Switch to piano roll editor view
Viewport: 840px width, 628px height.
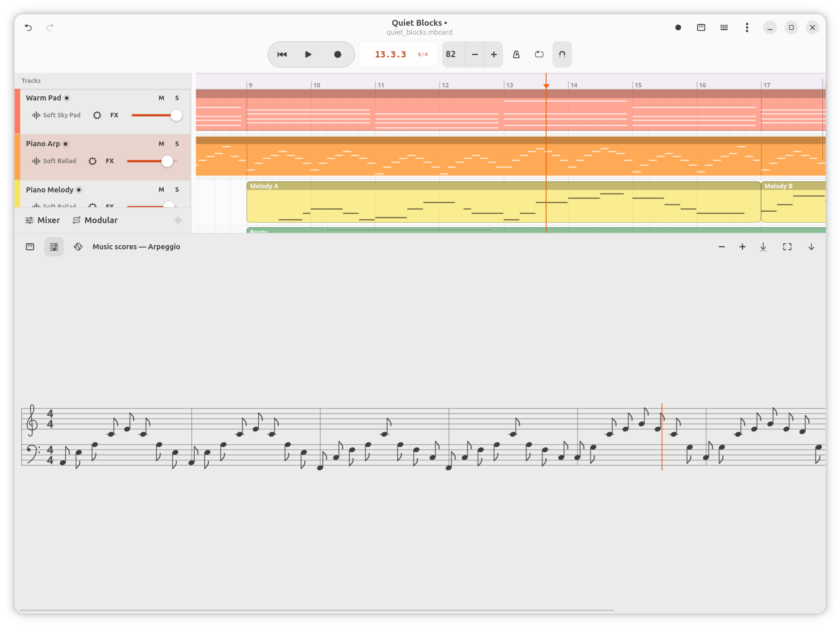click(x=30, y=247)
